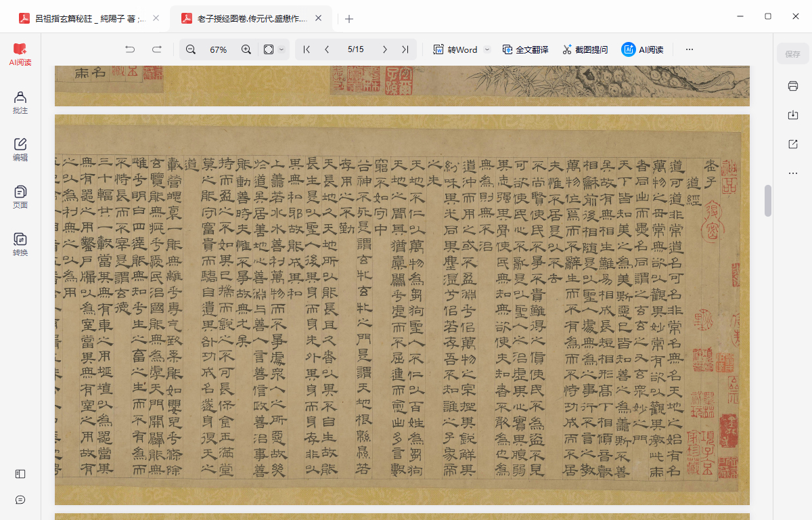Undo the last action
The width and height of the screenshot is (812, 520).
click(130, 49)
